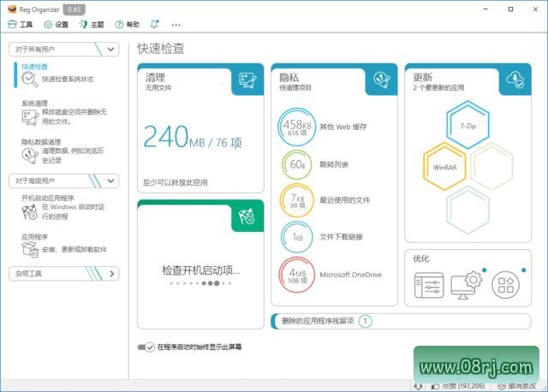Collapse the 对于高级用户 section chevron
The height and width of the screenshot is (392, 548).
(110, 181)
